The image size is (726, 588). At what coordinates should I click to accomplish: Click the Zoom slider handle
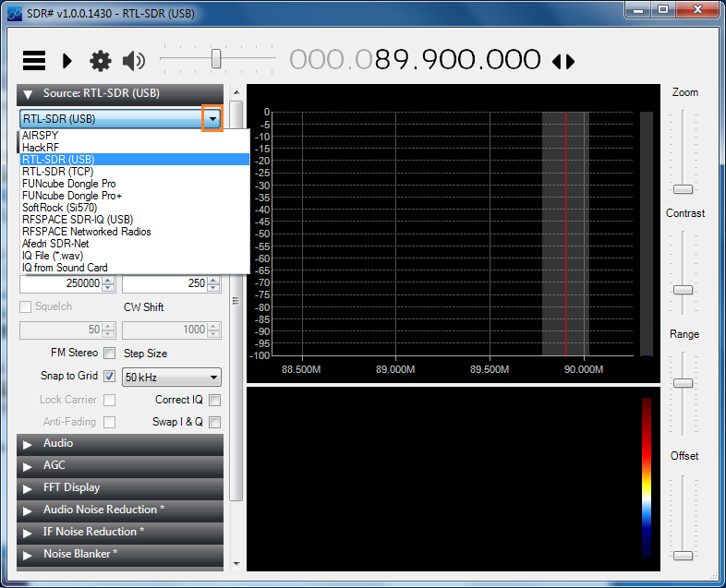click(x=683, y=188)
